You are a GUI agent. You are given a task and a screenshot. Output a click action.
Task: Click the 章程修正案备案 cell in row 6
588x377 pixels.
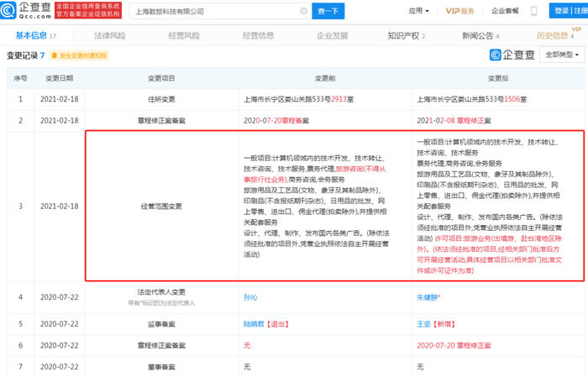(161, 345)
